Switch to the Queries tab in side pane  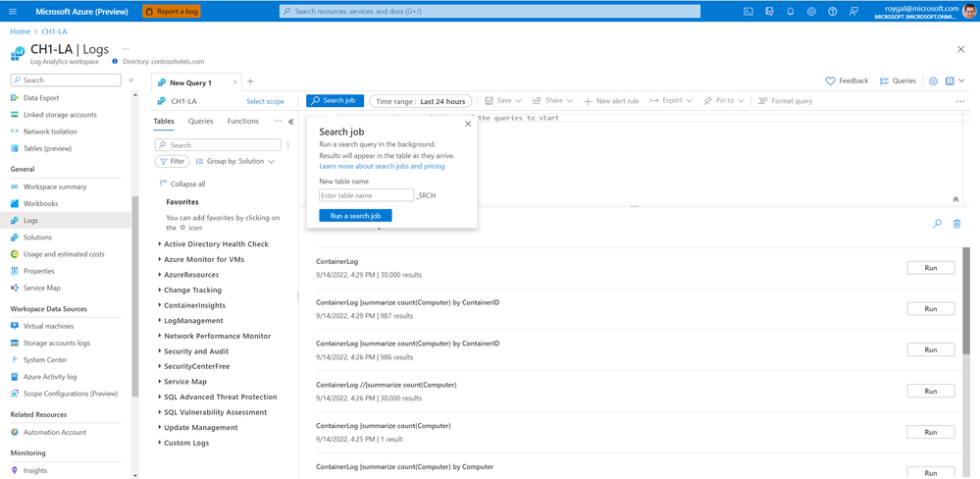201,122
